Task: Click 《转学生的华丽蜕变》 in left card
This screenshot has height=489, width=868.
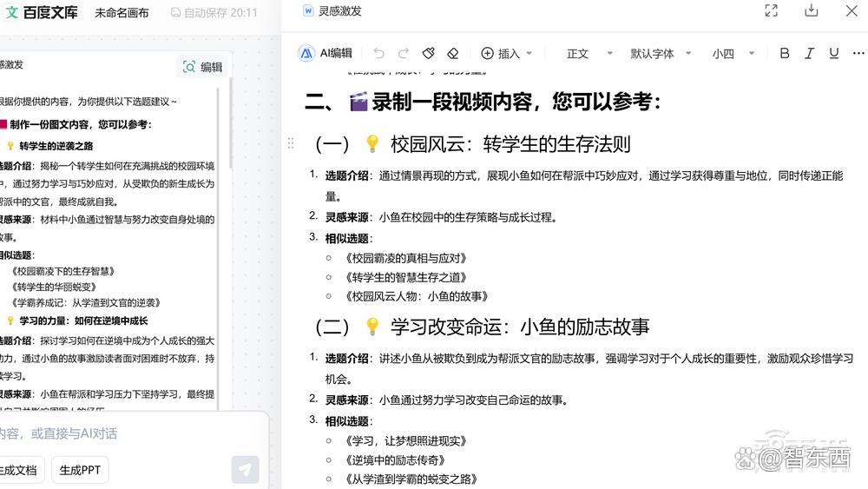Action: pyautogui.click(x=54, y=287)
